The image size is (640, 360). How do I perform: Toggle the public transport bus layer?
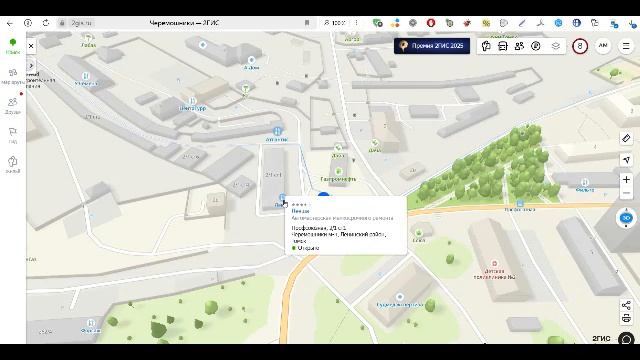point(503,46)
